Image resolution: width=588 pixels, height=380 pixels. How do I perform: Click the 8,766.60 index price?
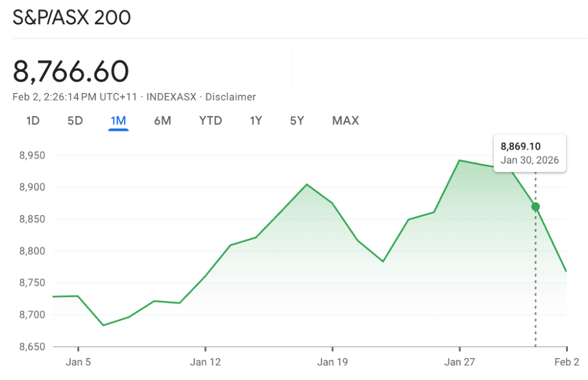pyautogui.click(x=71, y=71)
